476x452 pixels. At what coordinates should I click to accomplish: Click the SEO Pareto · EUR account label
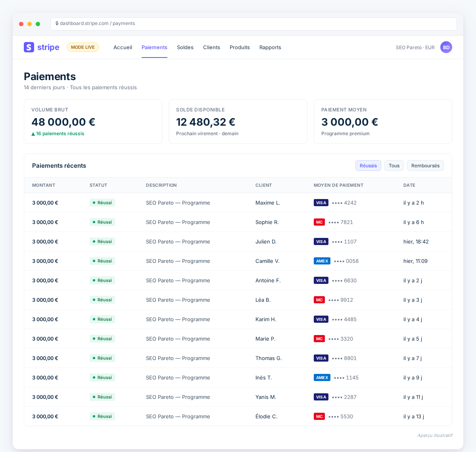[415, 48]
